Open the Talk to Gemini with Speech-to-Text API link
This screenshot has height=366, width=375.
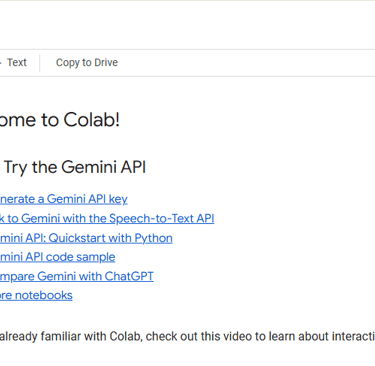coord(107,218)
